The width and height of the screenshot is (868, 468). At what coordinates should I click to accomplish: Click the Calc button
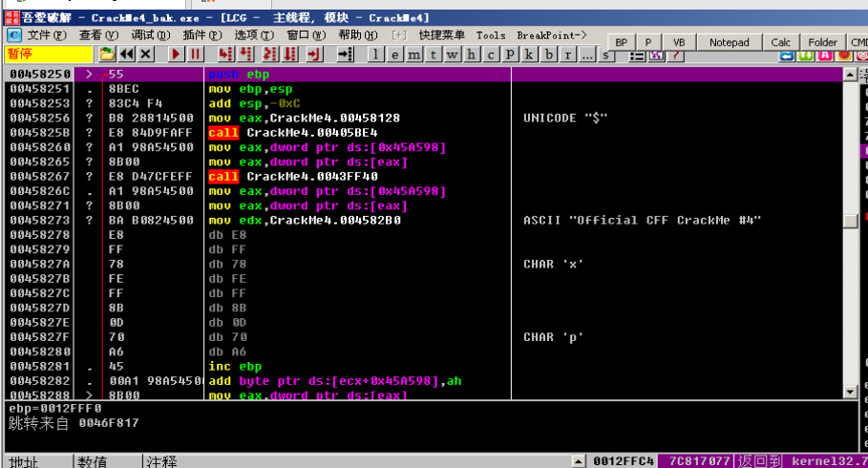780,42
